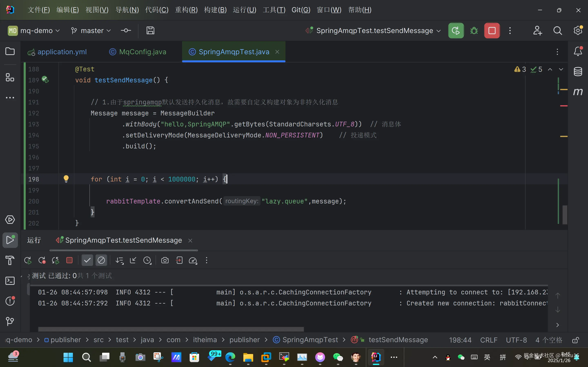
Task: Toggle read-only lock in status bar
Action: tap(575, 340)
